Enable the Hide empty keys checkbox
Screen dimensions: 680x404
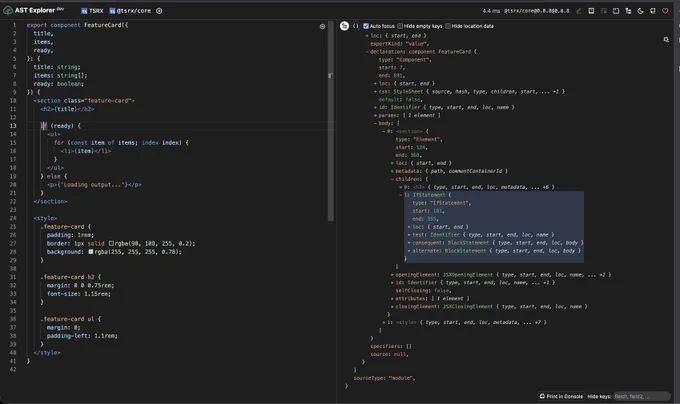tap(400, 26)
